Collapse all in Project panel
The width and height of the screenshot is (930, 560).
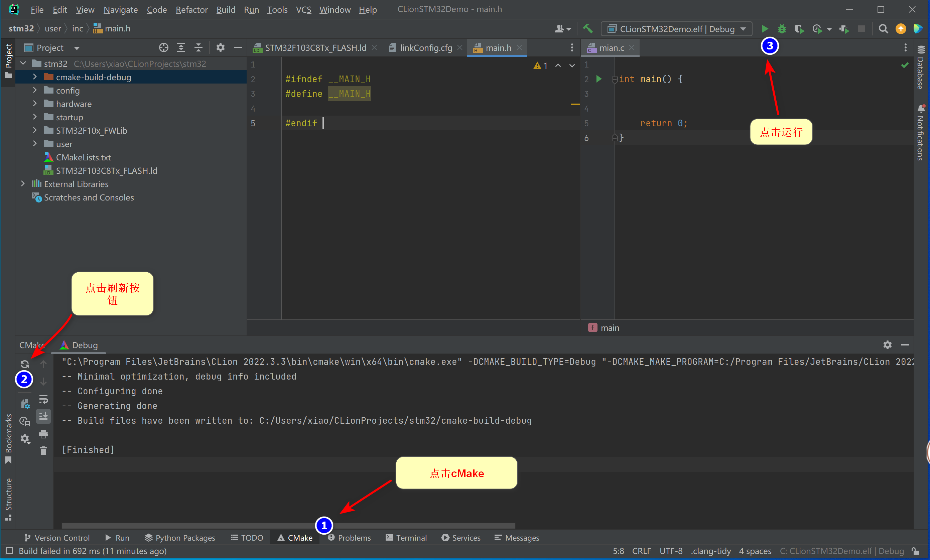[x=198, y=47]
